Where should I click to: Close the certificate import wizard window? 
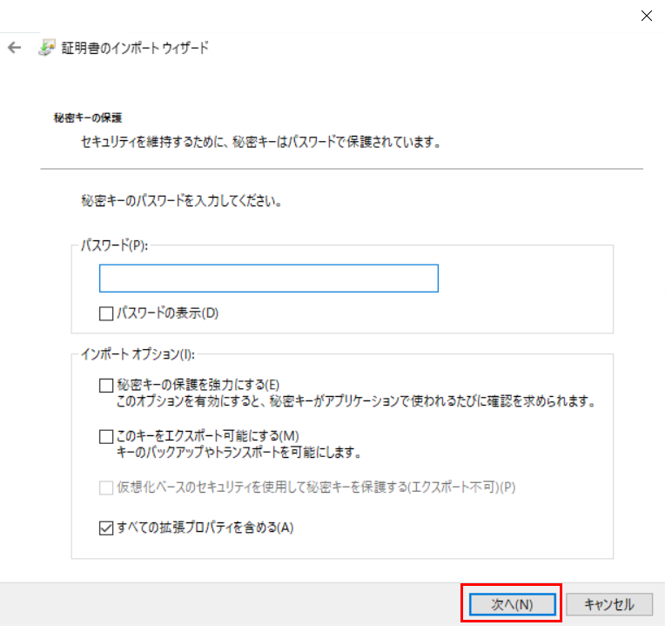646,15
